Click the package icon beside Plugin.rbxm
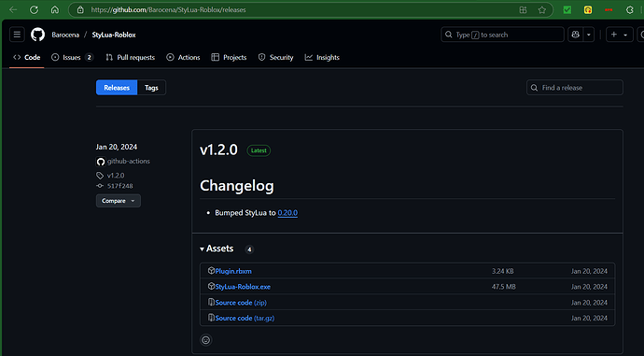Screen dimensions: 644x356 [x=211, y=270]
